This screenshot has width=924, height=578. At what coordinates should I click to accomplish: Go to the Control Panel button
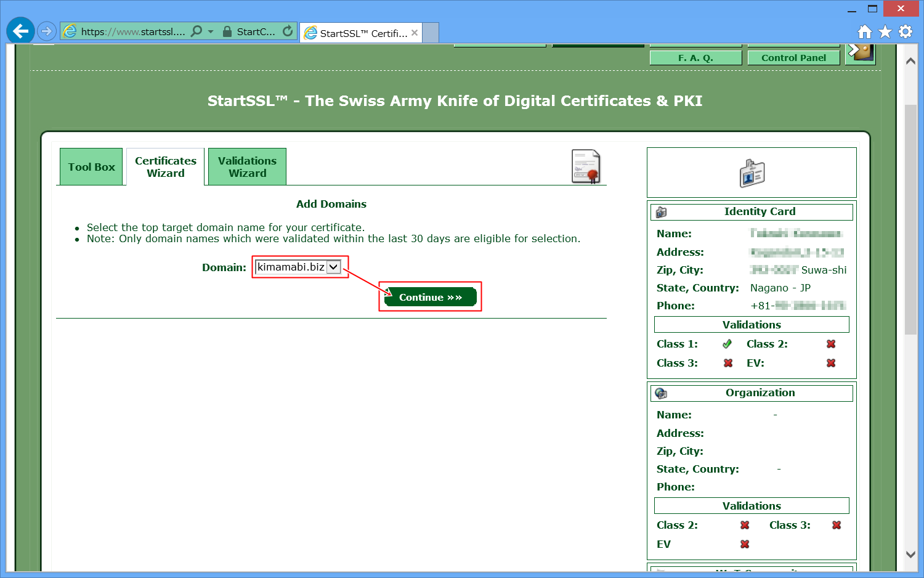tap(793, 58)
